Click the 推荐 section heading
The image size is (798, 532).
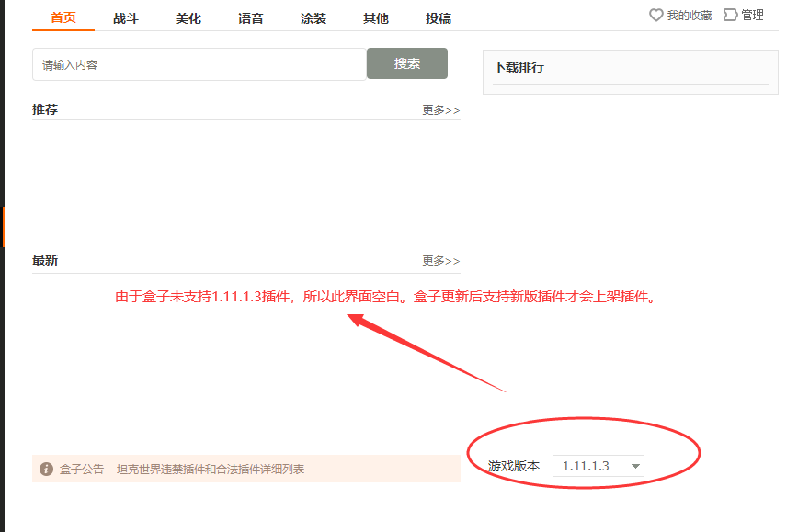45,109
